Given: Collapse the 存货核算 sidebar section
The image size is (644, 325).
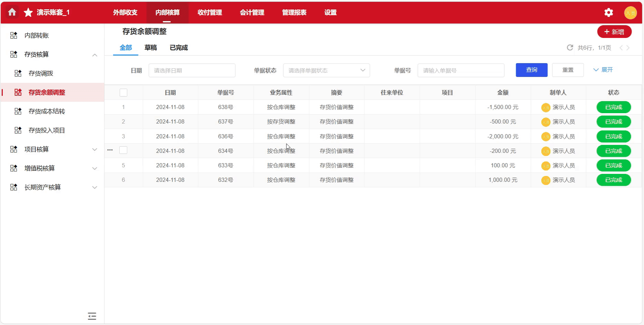Looking at the screenshot, I should click(94, 55).
